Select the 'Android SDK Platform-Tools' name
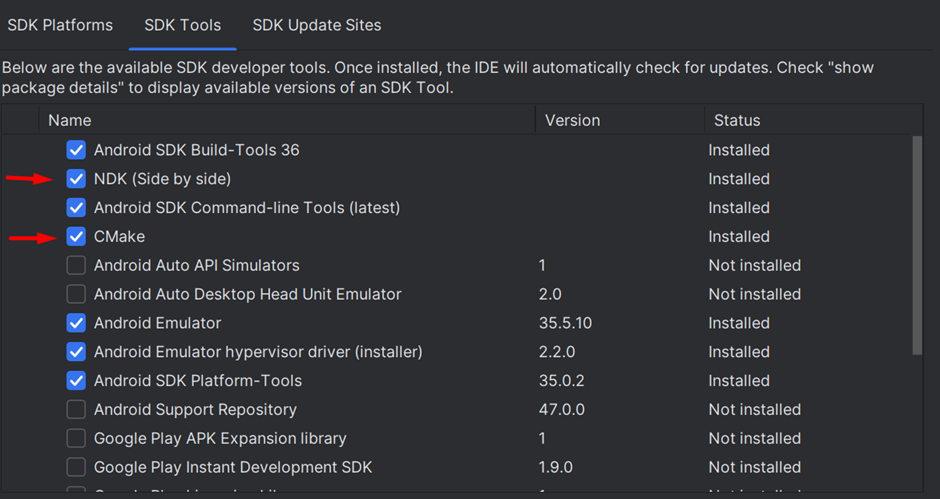 tap(198, 380)
